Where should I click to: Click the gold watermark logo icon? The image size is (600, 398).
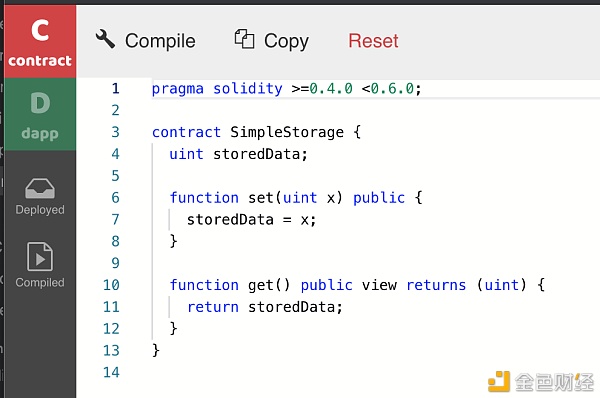[499, 381]
